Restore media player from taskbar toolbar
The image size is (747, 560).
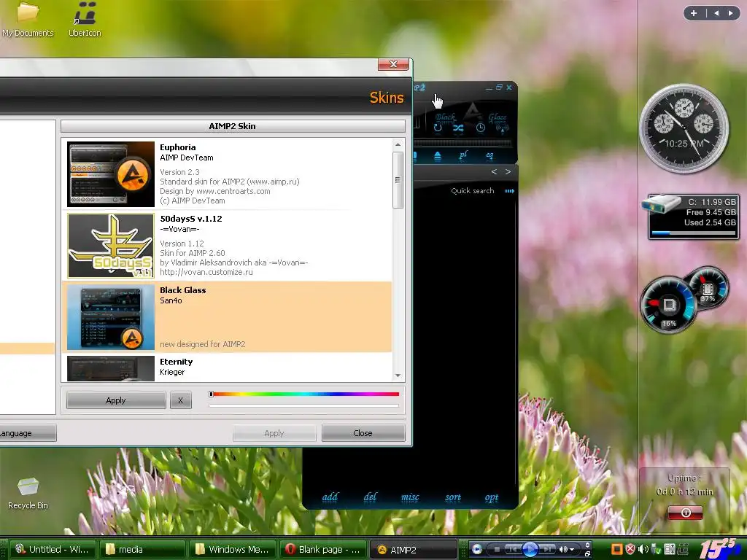click(587, 554)
